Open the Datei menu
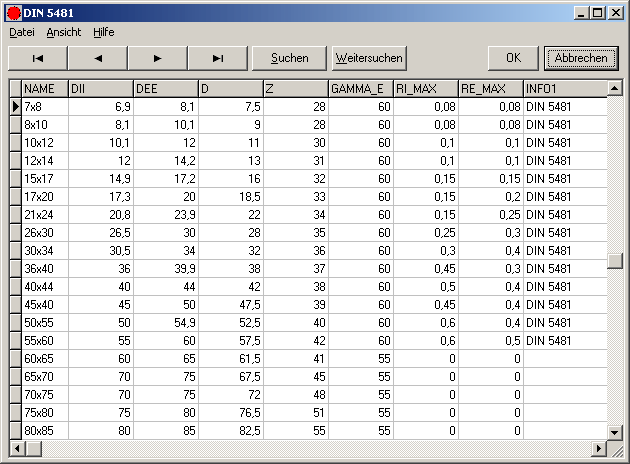Screen dimensions: 630x464 tap(22, 32)
